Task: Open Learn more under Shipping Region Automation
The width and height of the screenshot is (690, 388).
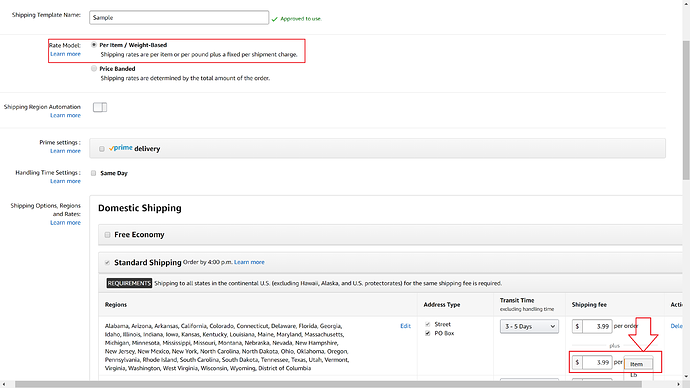Action: [65, 115]
